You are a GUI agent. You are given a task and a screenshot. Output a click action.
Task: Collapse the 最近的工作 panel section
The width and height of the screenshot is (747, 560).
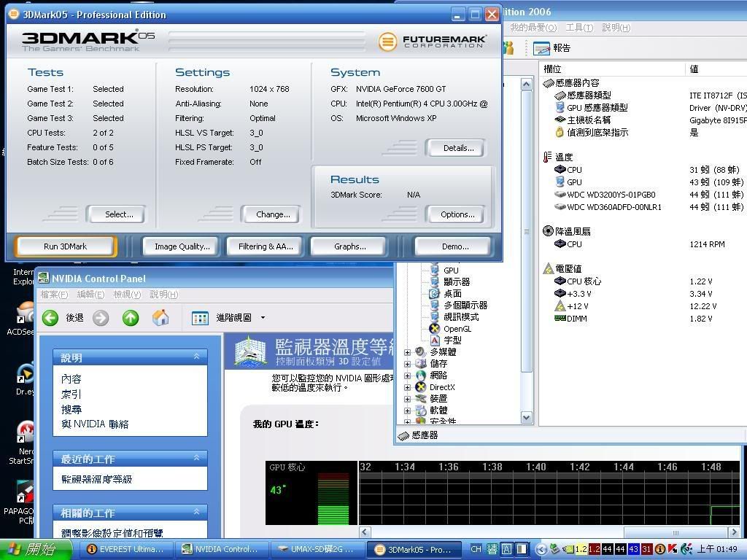point(196,458)
